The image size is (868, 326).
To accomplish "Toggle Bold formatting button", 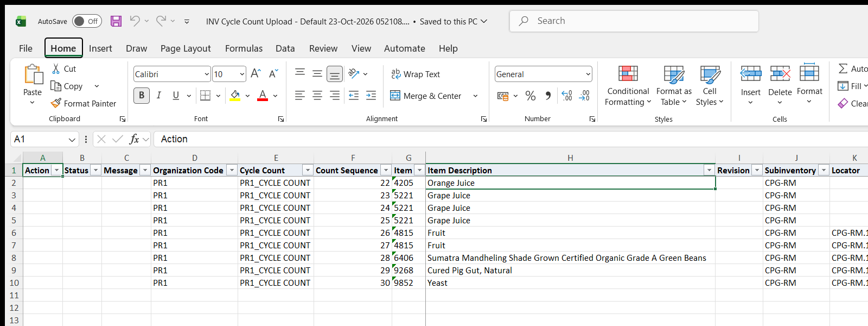I will [x=142, y=96].
